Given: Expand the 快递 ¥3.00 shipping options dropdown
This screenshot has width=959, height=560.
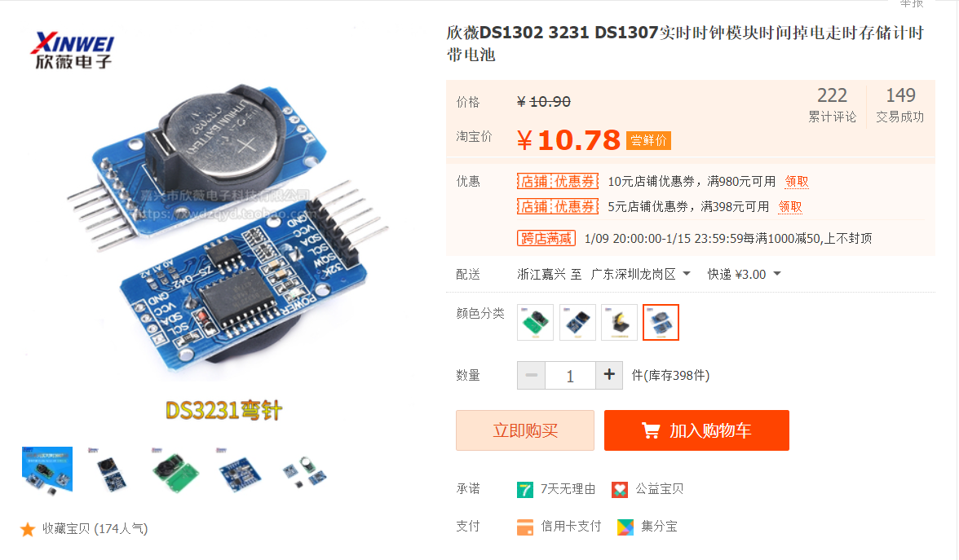Looking at the screenshot, I should (x=745, y=275).
